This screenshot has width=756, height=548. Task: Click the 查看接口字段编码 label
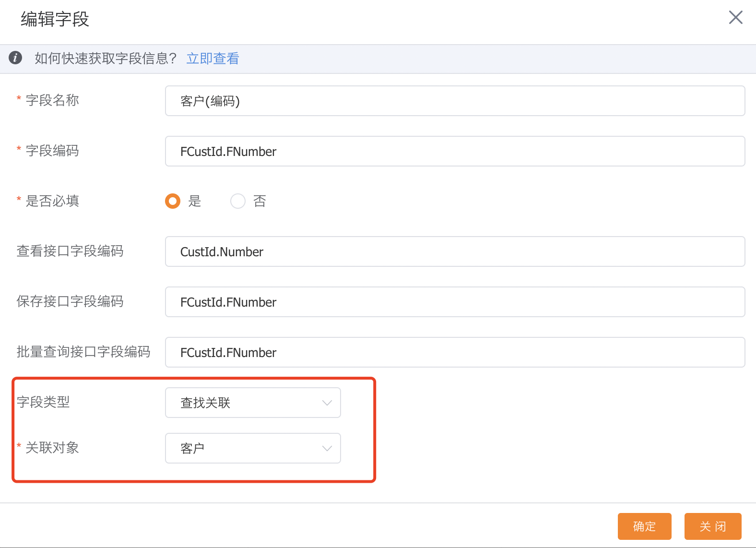(x=70, y=251)
